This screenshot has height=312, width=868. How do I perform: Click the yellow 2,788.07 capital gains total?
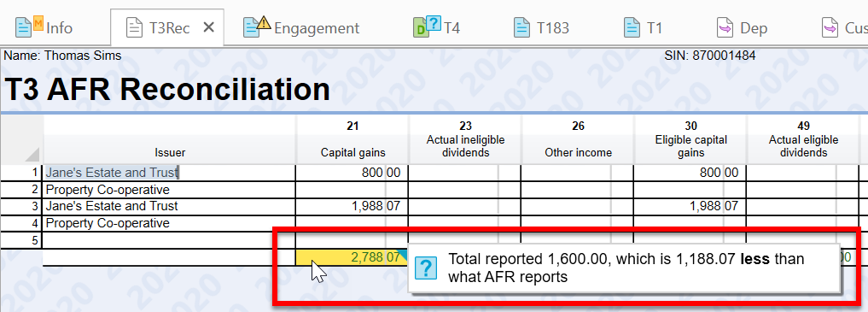[352, 257]
